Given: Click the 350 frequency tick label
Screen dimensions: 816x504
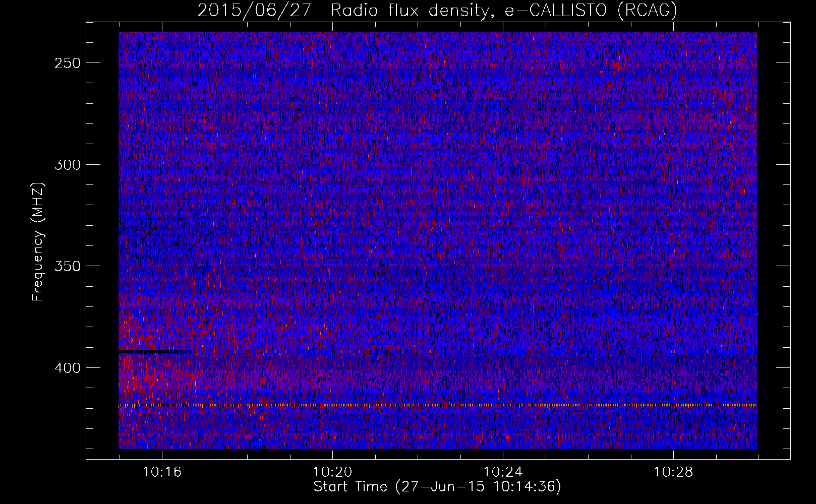Looking at the screenshot, I should (68, 266).
